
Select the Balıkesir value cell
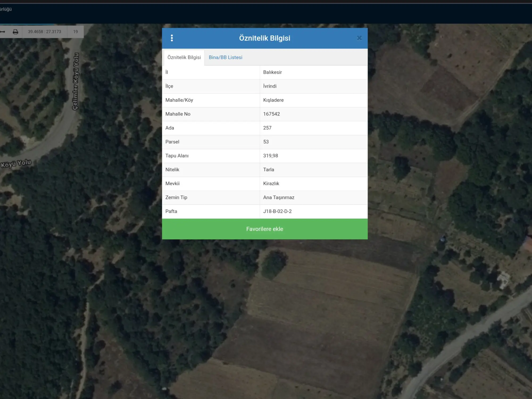point(314,72)
